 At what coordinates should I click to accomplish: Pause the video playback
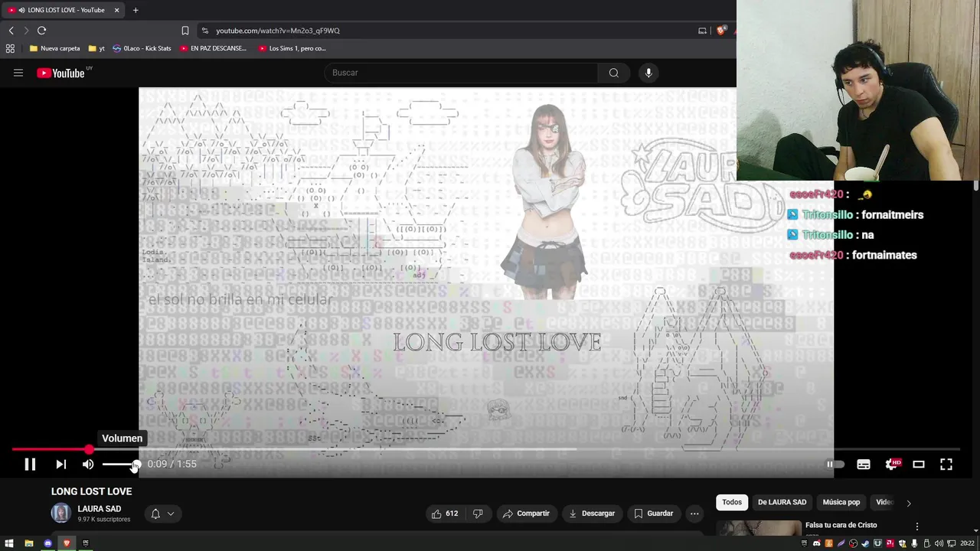point(30,464)
